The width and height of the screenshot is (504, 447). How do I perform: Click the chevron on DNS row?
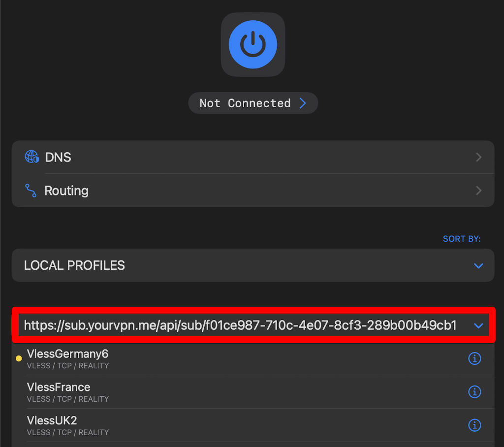[x=478, y=157]
